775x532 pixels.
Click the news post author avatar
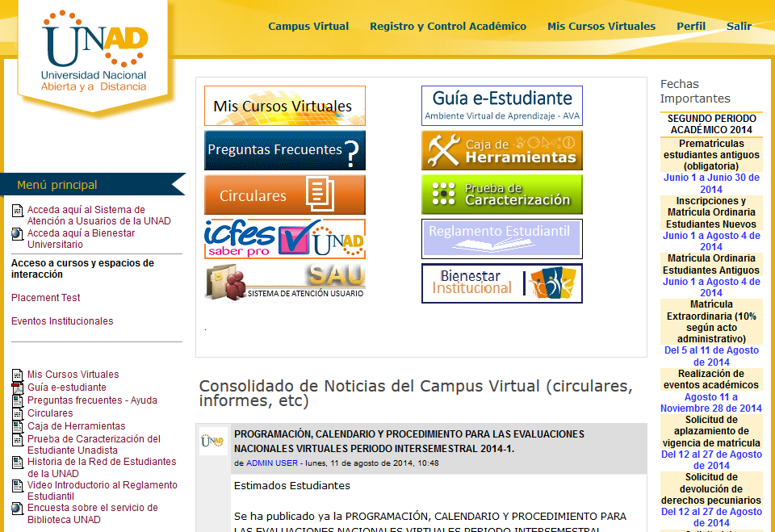pos(214,441)
